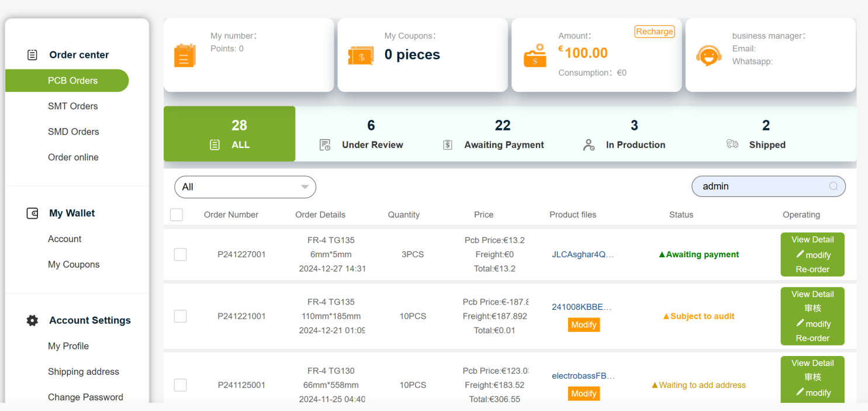868x411 pixels.
Task: Open the All filter dropdown
Action: pyautogui.click(x=245, y=187)
